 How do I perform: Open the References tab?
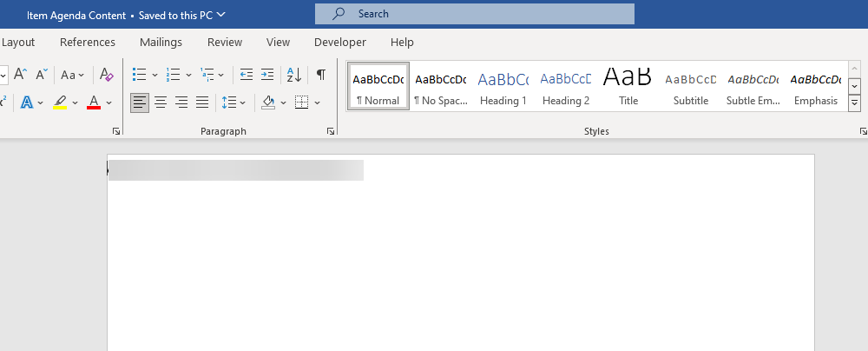point(88,43)
